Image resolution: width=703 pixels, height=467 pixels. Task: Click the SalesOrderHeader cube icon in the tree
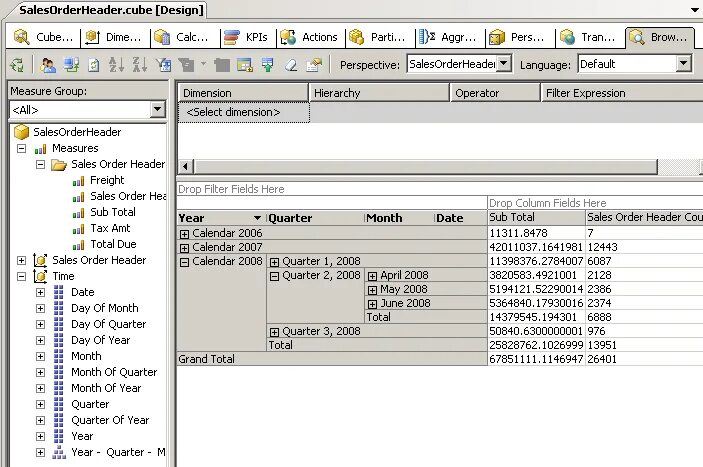tap(22, 132)
